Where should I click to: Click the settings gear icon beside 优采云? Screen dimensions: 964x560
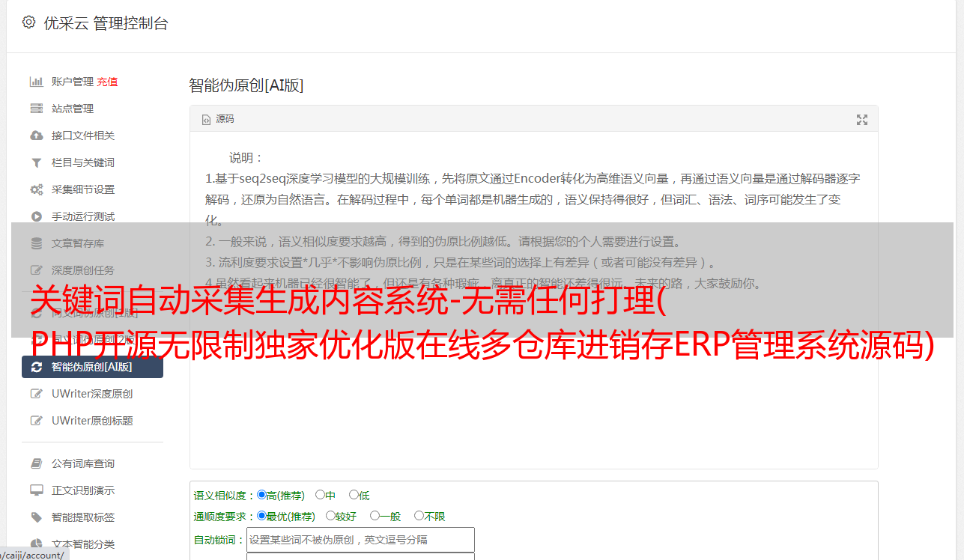(x=28, y=22)
